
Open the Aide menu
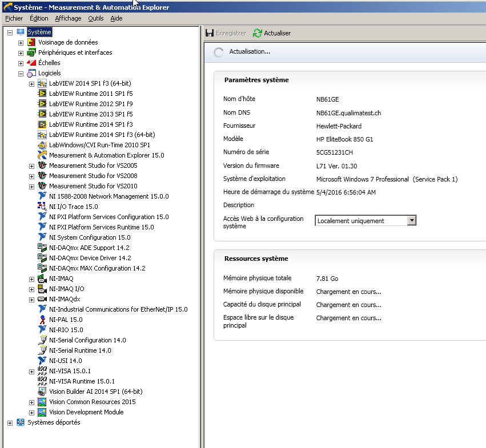[x=117, y=19]
